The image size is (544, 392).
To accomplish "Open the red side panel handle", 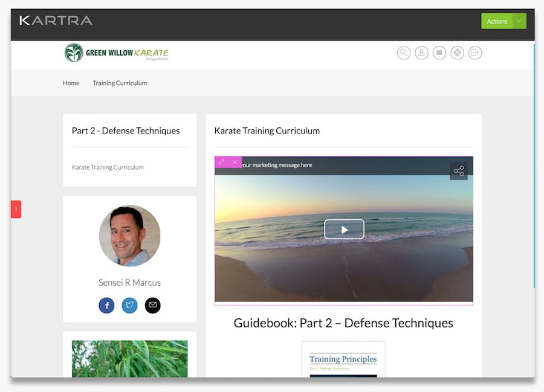I will 16,209.
